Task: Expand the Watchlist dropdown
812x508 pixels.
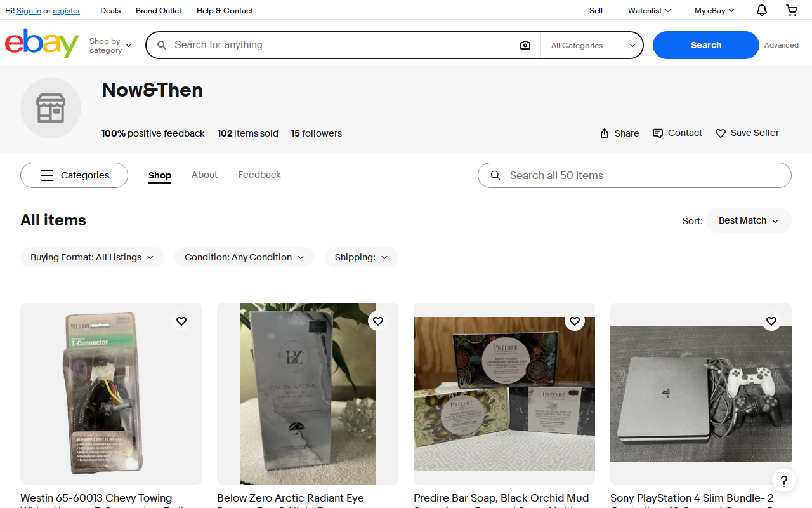Action: (649, 10)
